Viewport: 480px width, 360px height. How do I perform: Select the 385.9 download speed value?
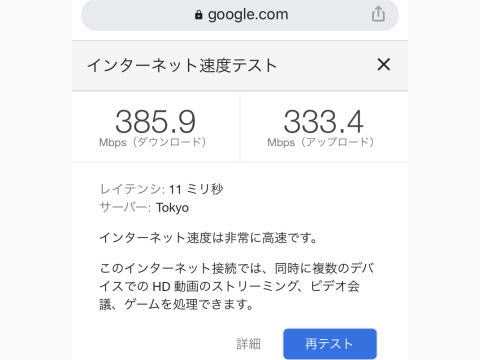point(155,122)
